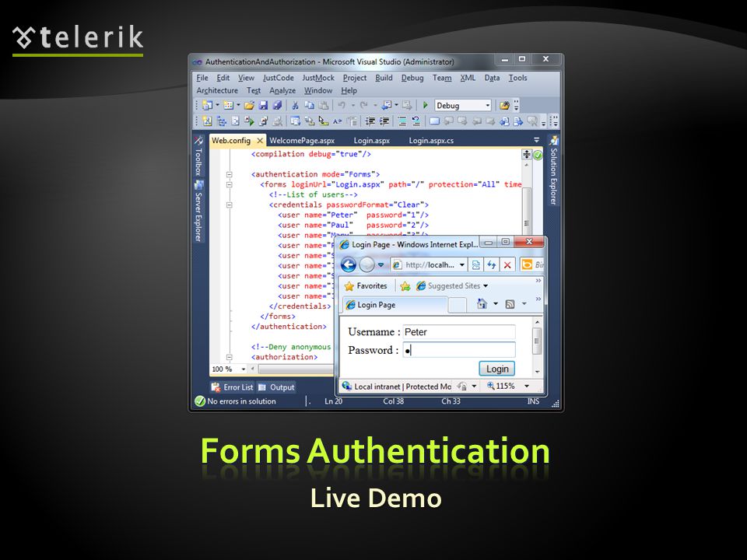Click the split editor icon above scrollbar
The width and height of the screenshot is (747, 560).
pos(527,154)
